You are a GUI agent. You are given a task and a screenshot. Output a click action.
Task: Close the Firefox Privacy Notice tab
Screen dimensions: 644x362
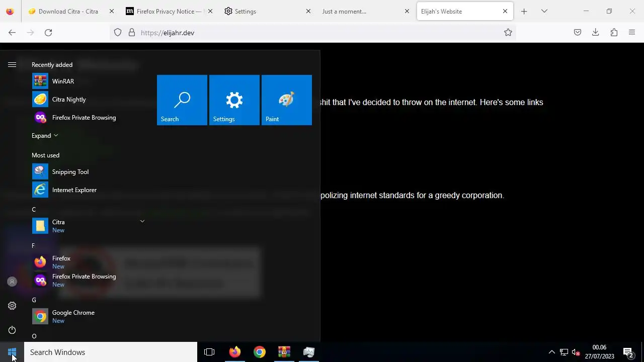[x=210, y=11]
